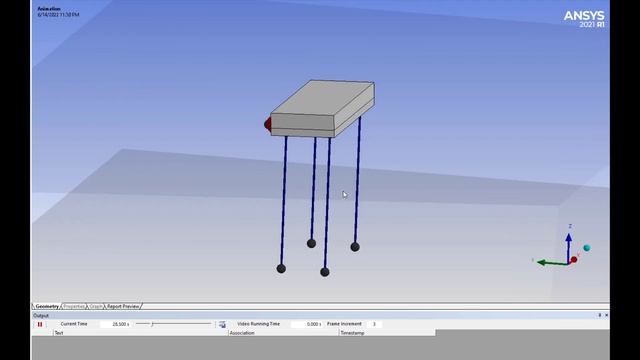Move the animation time slider handle
Screen dimensions: 640x360
click(x=152, y=324)
